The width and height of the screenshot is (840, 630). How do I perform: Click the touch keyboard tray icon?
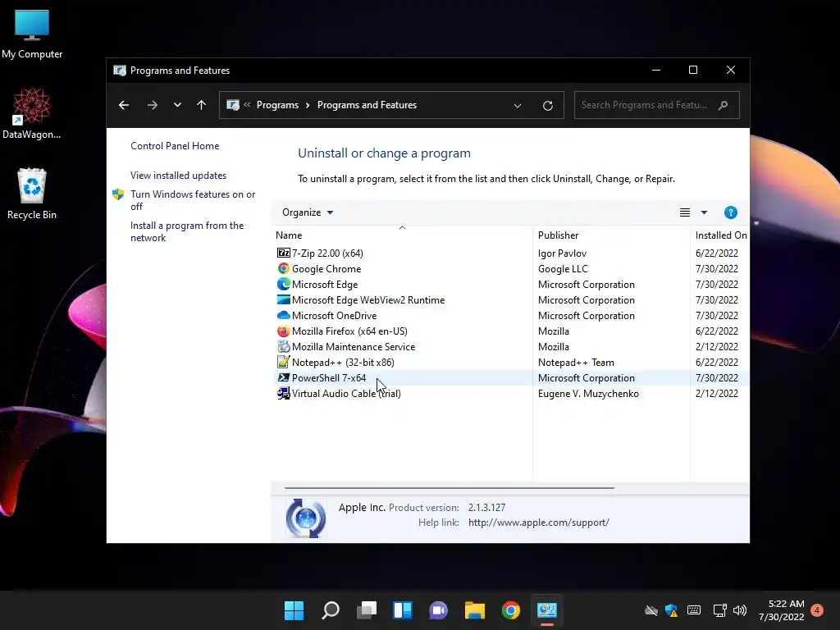coord(694,610)
